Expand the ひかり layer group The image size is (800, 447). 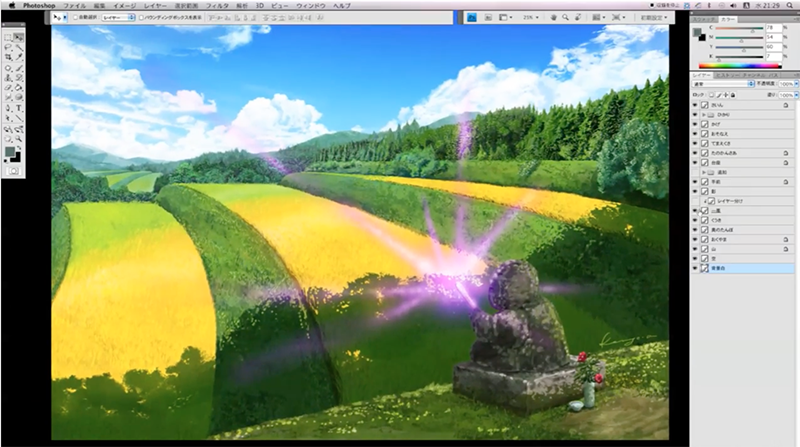point(704,115)
